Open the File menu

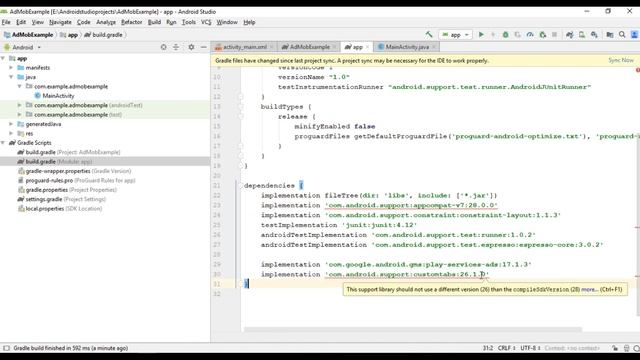click(6, 22)
